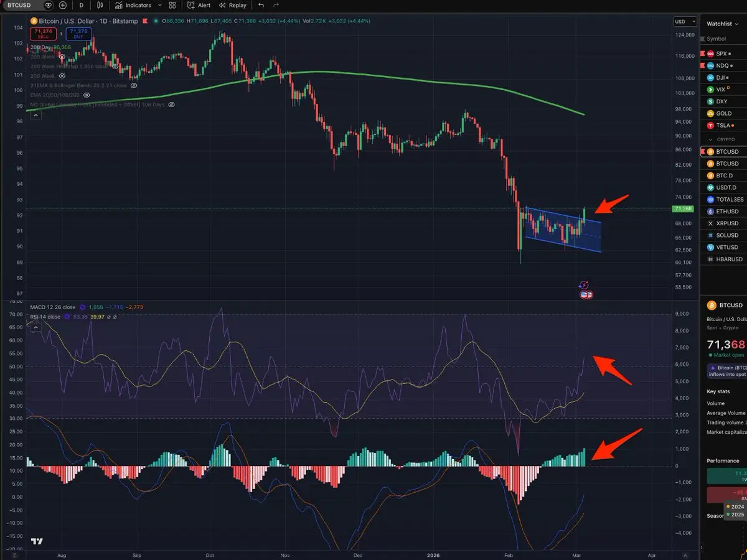Click the BTCUSD details panel header
The height and width of the screenshot is (560, 747).
[x=725, y=306]
